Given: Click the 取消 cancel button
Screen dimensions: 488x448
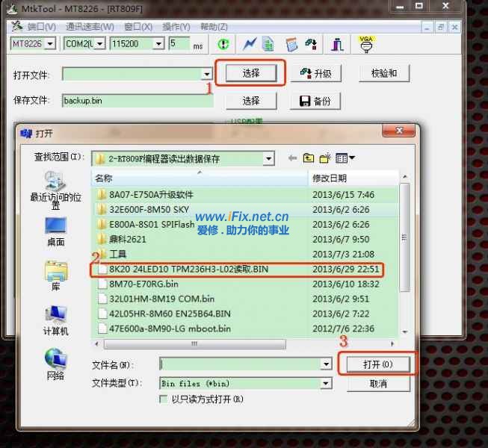Looking at the screenshot, I should [x=377, y=383].
